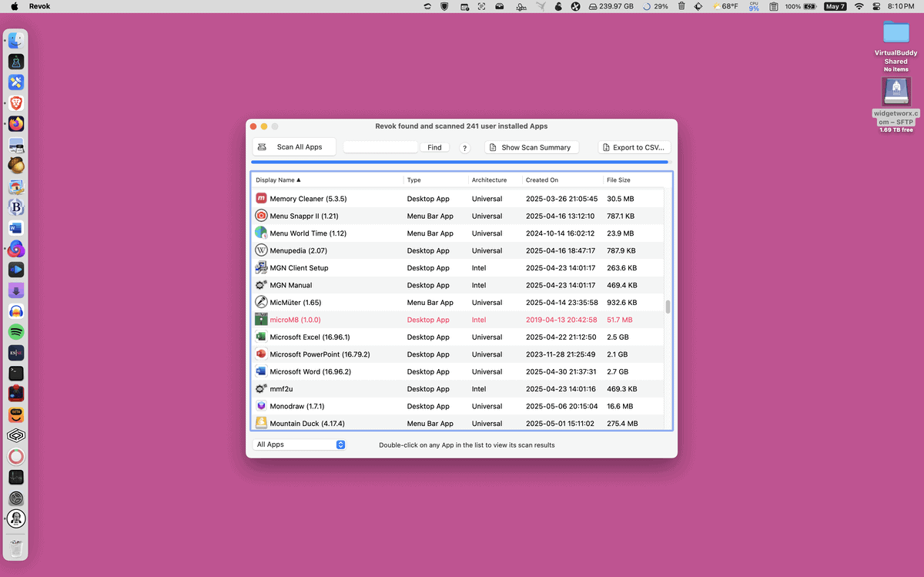
Task: Click the Memory Cleaner app icon
Action: tap(261, 199)
